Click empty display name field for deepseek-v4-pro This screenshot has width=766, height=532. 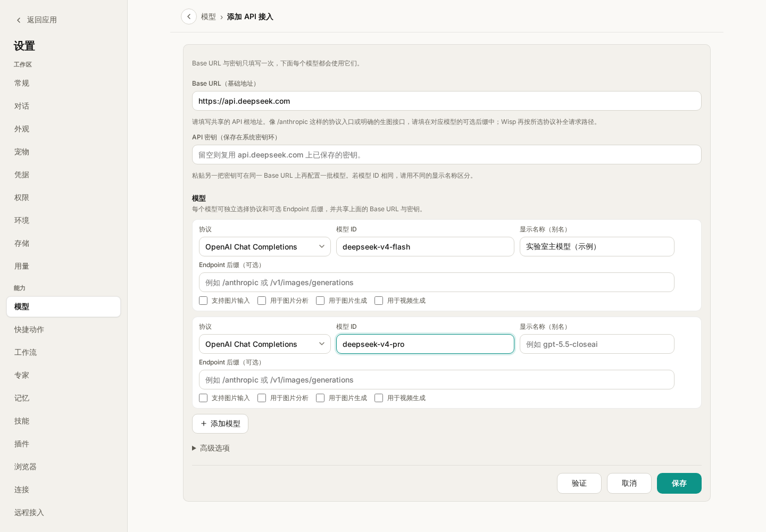tap(597, 344)
